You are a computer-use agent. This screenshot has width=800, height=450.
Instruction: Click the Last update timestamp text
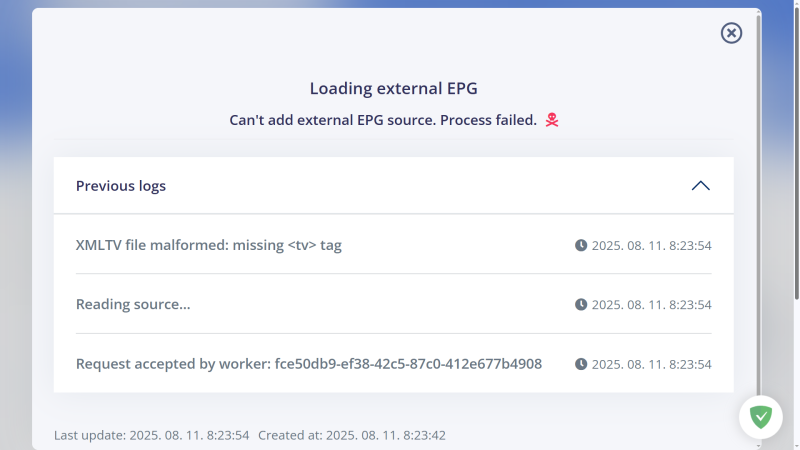pos(152,435)
